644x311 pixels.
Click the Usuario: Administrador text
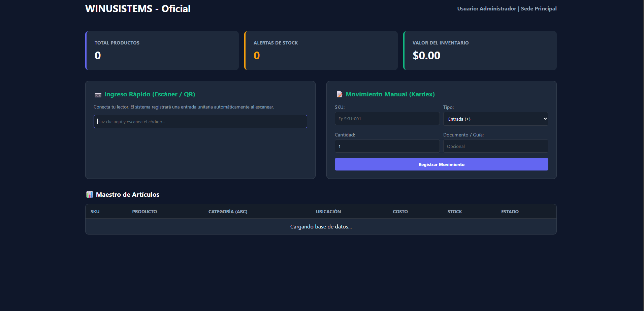[x=486, y=9]
